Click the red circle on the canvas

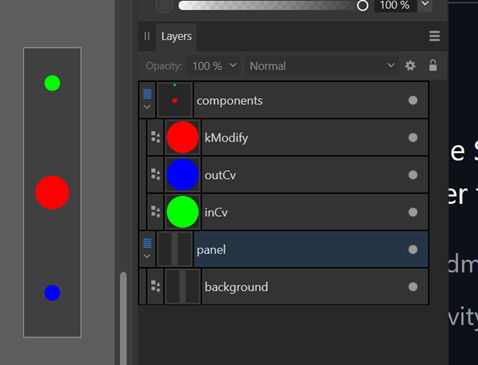52,192
